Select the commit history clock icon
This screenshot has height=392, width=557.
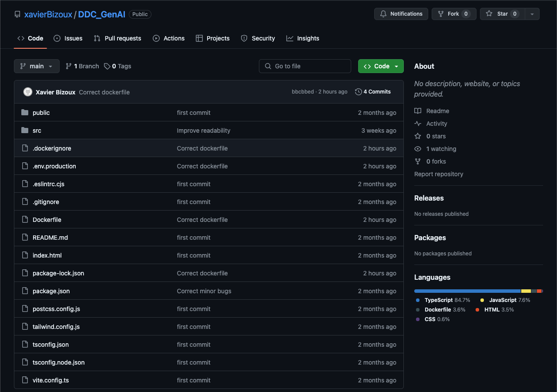point(359,92)
